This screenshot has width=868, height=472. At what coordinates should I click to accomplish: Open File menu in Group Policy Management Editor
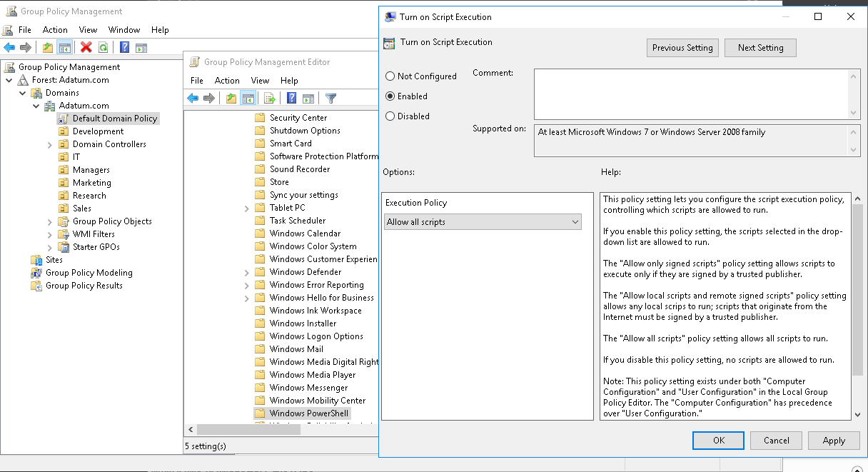point(197,81)
